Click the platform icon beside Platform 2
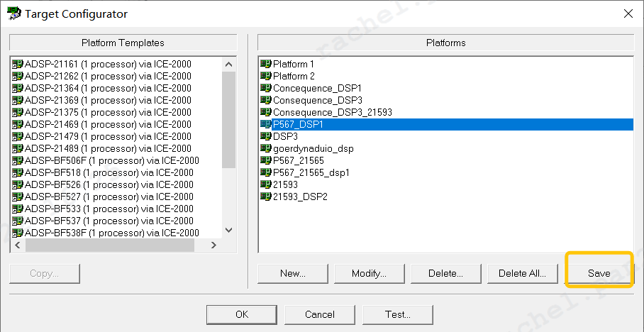 [266, 76]
